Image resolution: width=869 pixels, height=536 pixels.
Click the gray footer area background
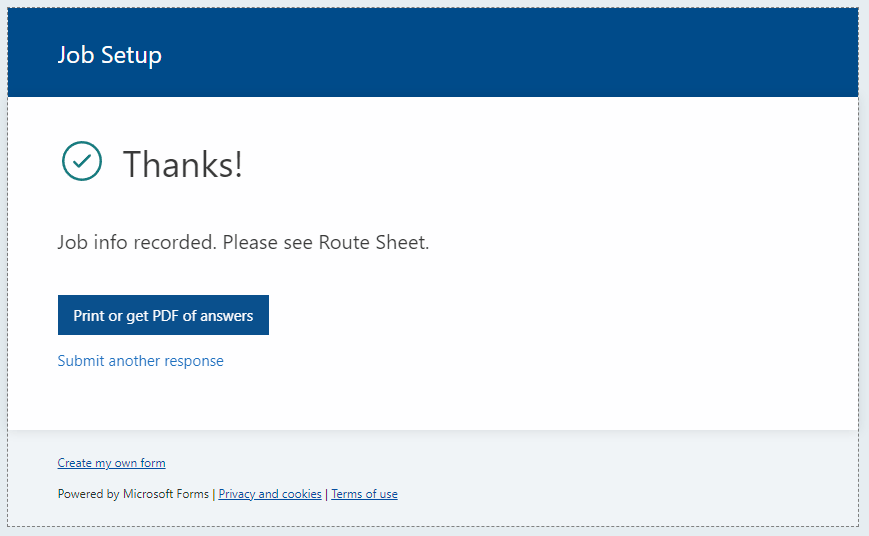pos(610,478)
